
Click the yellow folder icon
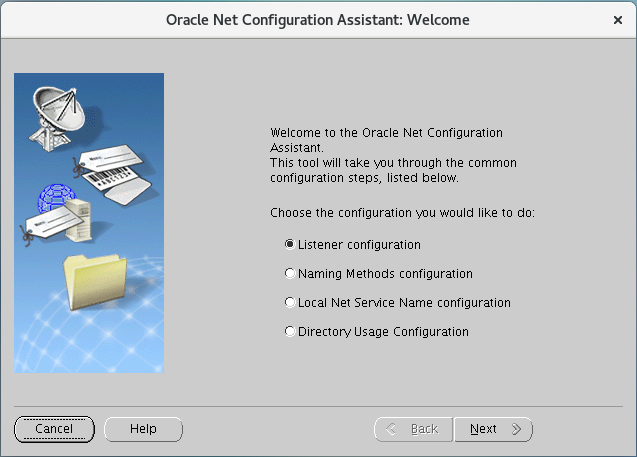click(95, 282)
